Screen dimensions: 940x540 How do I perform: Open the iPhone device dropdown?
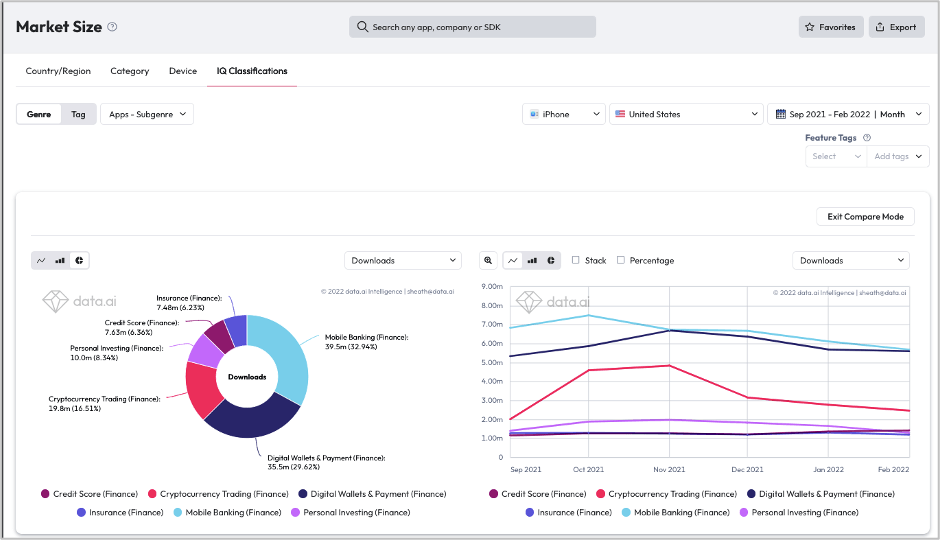[564, 114]
